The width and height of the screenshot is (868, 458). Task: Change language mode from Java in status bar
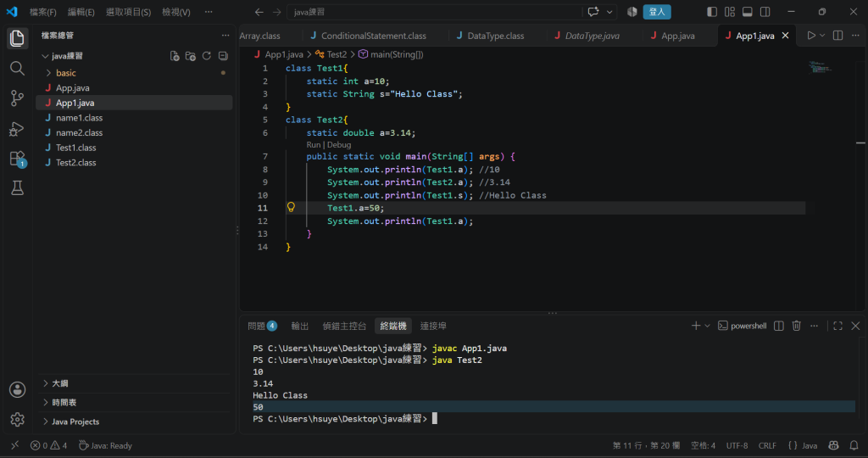(x=810, y=445)
